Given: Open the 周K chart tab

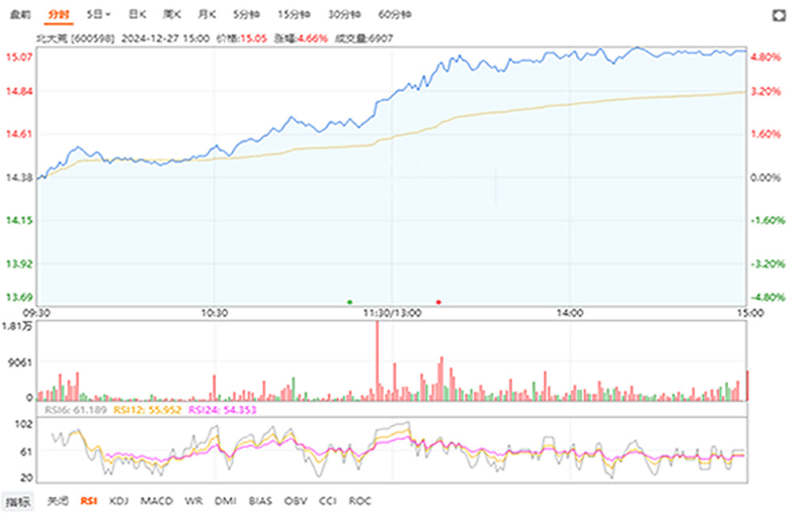Looking at the screenshot, I should [x=172, y=14].
